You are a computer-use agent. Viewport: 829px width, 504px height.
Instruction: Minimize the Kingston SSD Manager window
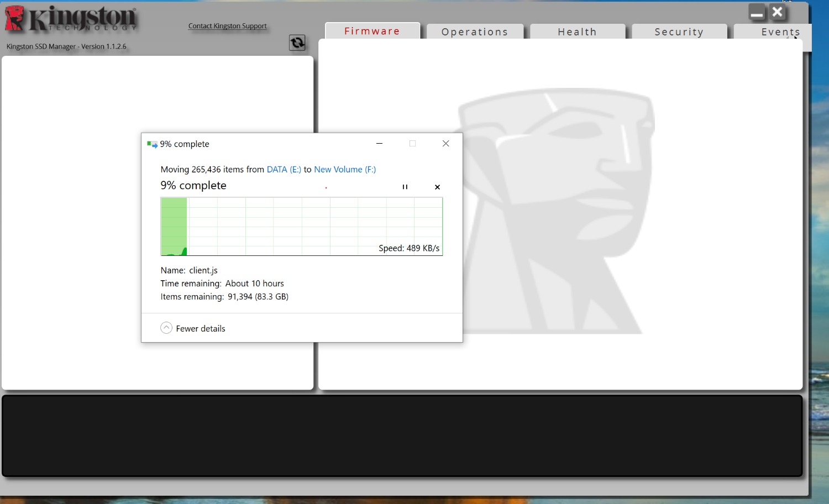757,12
